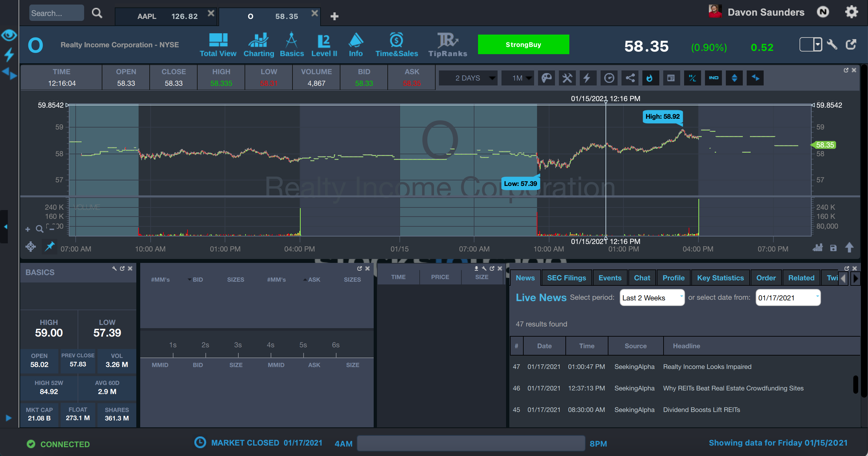868x456 pixels.
Task: Select the Events tab
Action: tap(610, 278)
